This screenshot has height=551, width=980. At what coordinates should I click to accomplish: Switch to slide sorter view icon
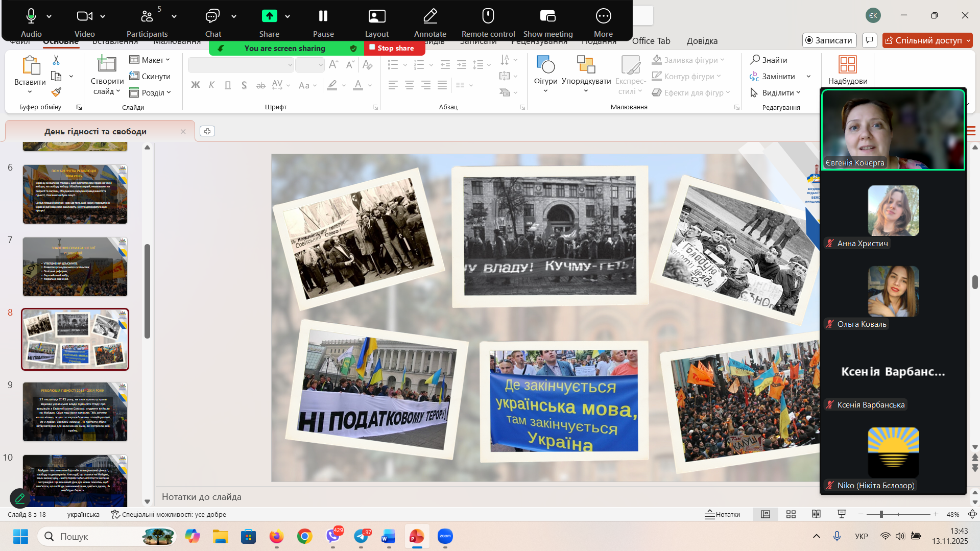[x=791, y=514]
